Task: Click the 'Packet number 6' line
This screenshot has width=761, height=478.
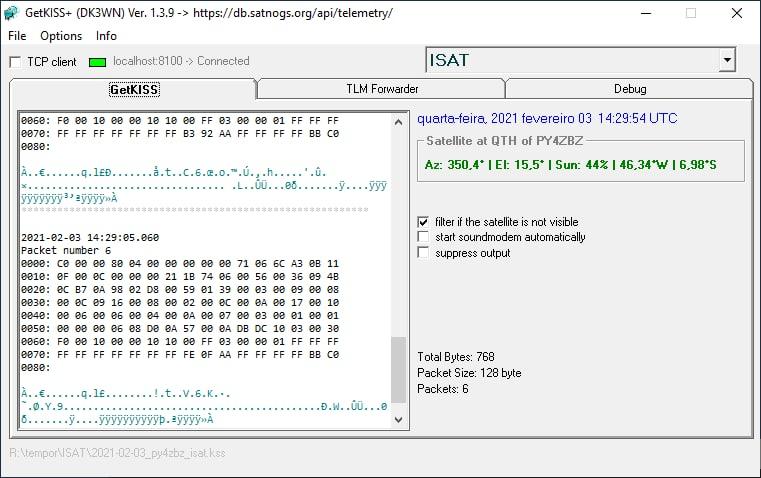Action: point(66,250)
